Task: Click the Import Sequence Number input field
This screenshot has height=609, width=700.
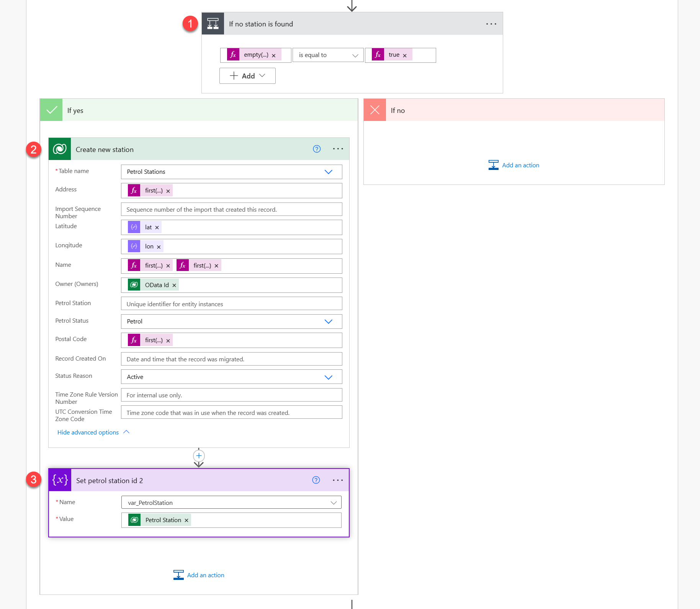Action: coord(231,209)
